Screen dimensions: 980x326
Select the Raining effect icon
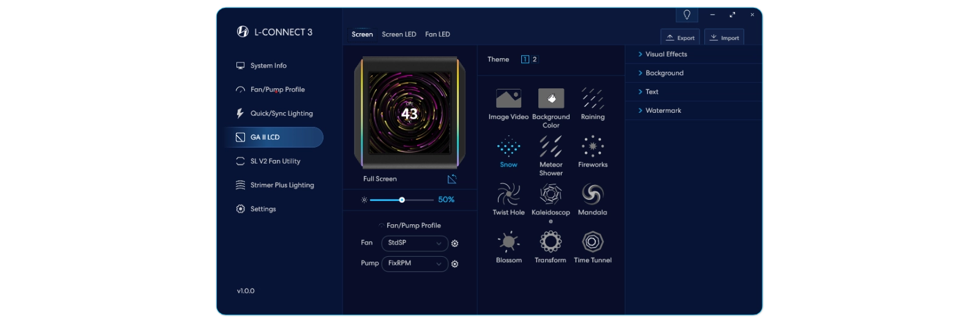coord(592,99)
